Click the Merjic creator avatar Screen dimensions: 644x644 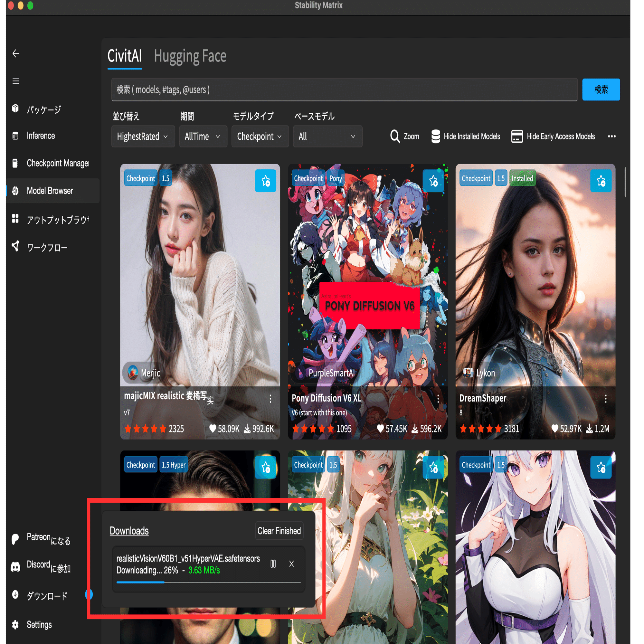tap(133, 373)
